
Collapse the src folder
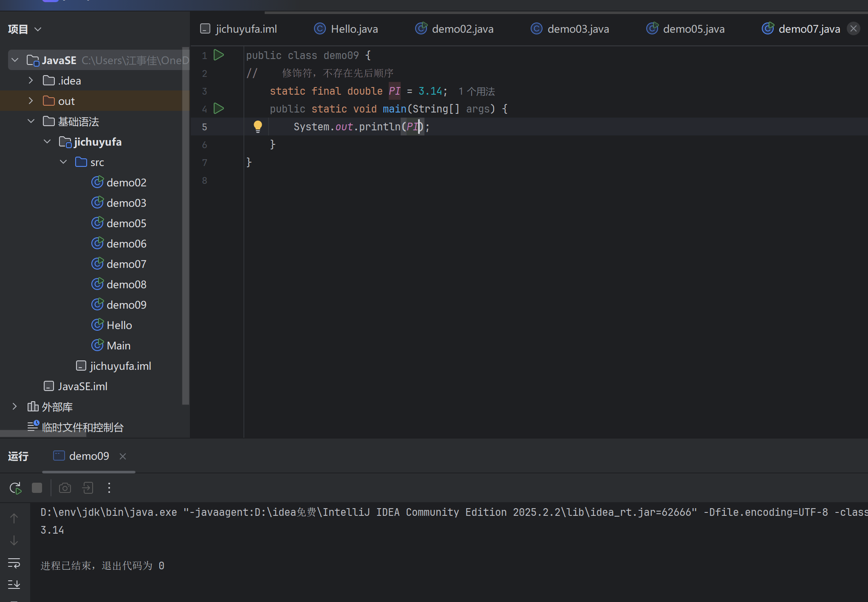(x=63, y=162)
